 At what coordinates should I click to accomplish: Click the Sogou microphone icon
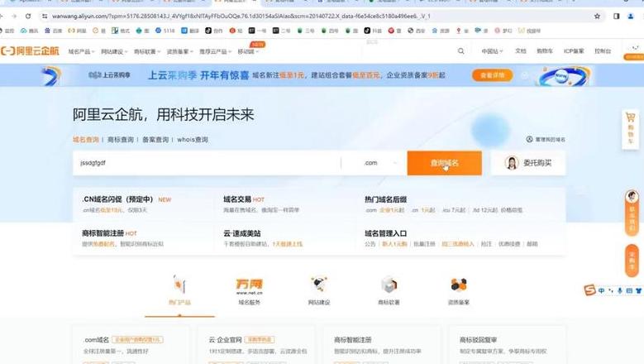(620, 290)
